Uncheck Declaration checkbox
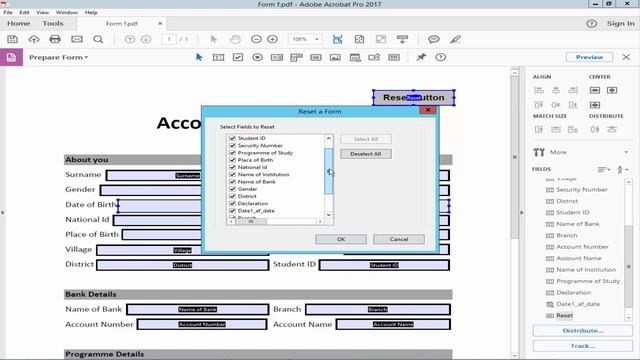Image resolution: width=640 pixels, height=360 pixels. pyautogui.click(x=232, y=204)
